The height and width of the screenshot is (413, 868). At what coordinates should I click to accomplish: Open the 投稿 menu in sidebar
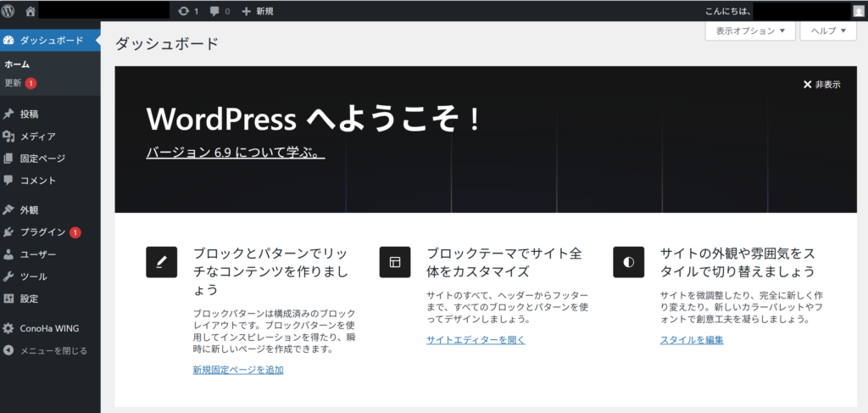tap(29, 114)
